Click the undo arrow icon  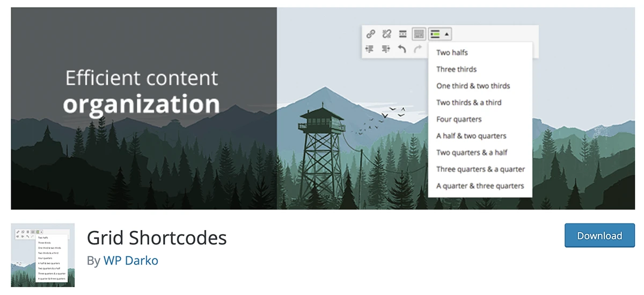click(x=402, y=49)
